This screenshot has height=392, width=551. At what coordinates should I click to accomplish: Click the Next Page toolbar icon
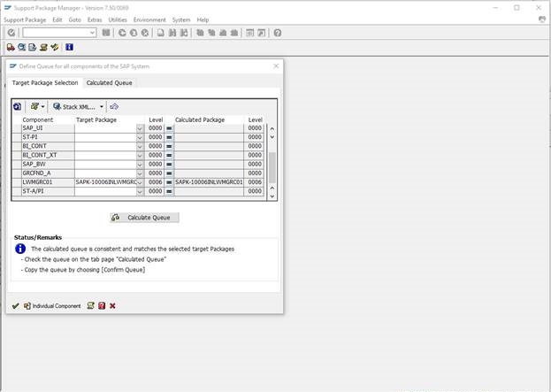click(x=223, y=33)
